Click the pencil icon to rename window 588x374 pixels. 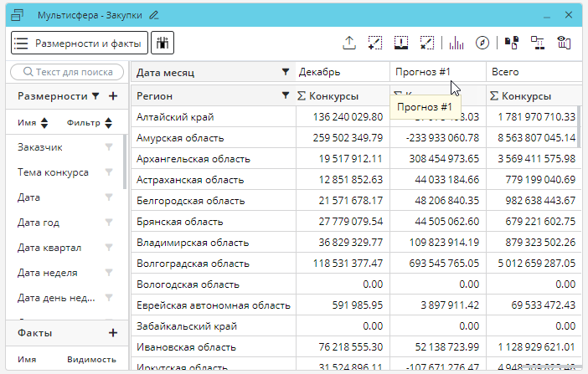tap(152, 15)
